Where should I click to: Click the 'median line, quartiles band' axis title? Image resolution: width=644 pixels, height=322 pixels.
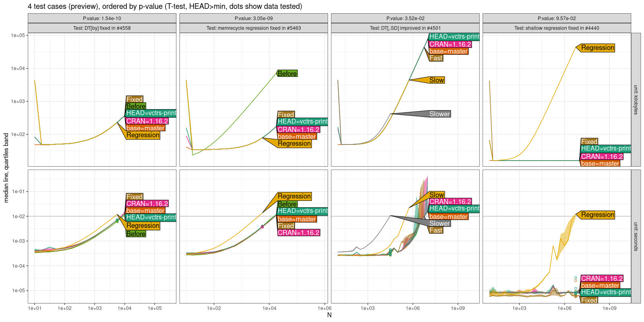[6, 168]
